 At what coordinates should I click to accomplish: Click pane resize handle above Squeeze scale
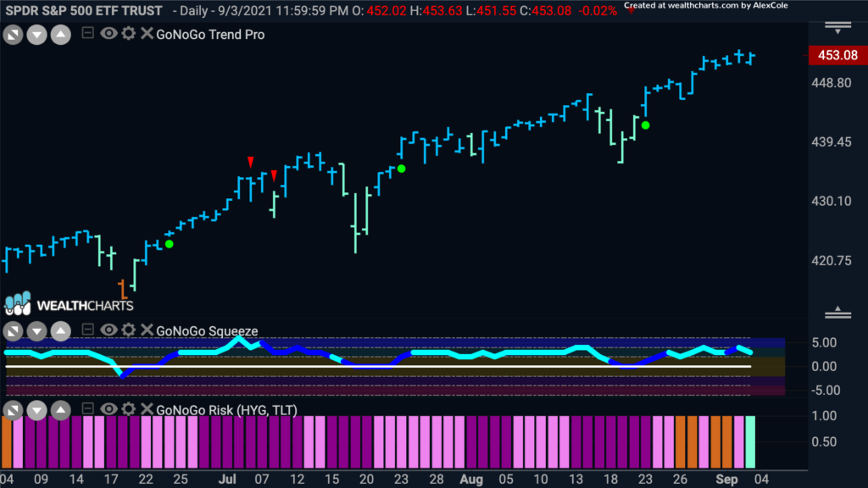pos(837,313)
